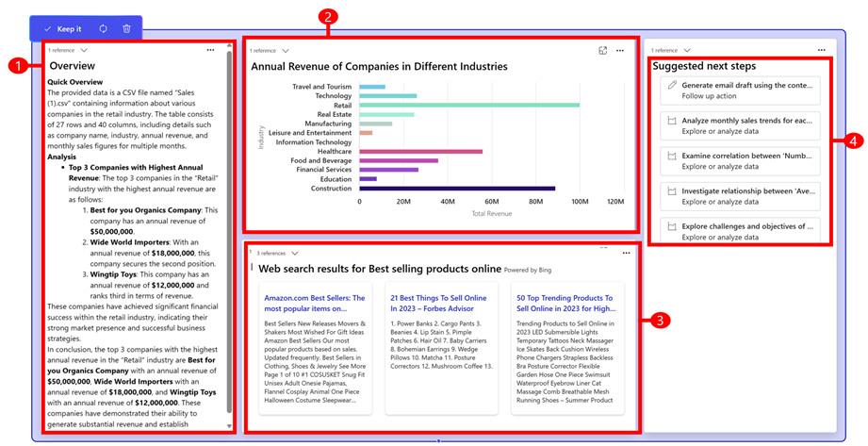The image size is (868, 446).
Task: Open the Amazon.com Best Sellers link
Action: 315,303
